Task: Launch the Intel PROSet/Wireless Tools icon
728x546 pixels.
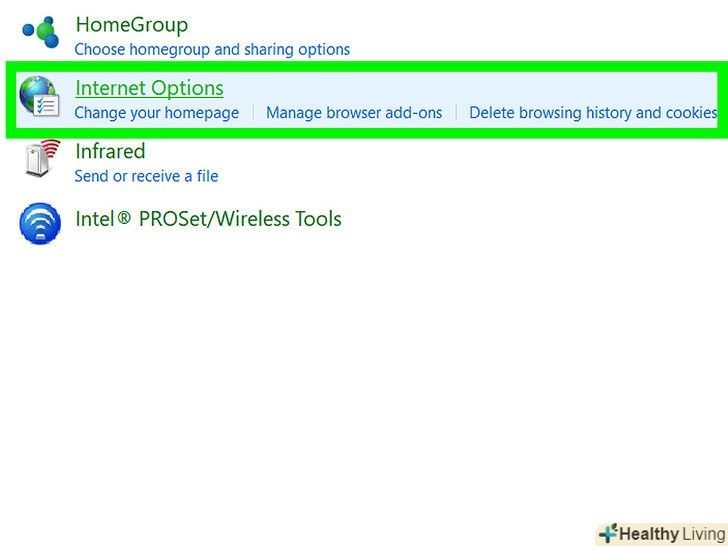Action: tap(40, 223)
